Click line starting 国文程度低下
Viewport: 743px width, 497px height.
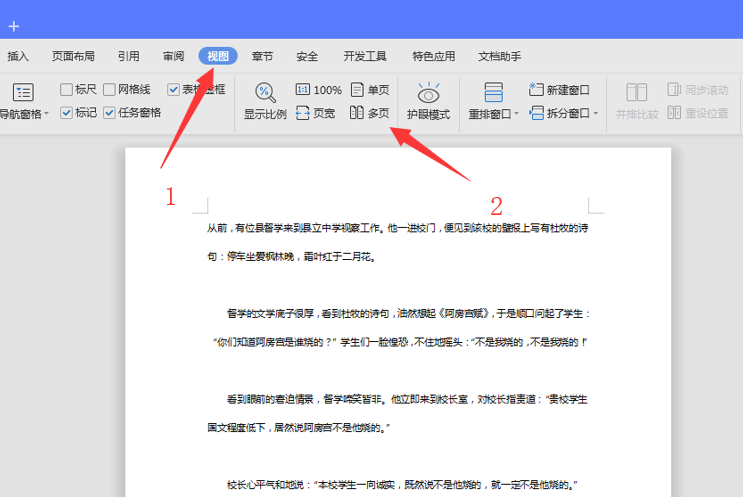pos(299,427)
